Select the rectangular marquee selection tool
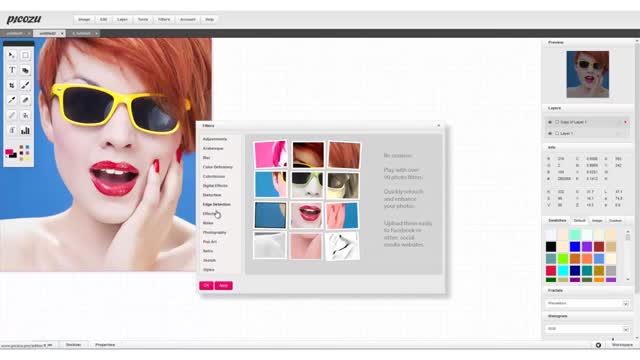640x360 pixels. tap(25, 55)
